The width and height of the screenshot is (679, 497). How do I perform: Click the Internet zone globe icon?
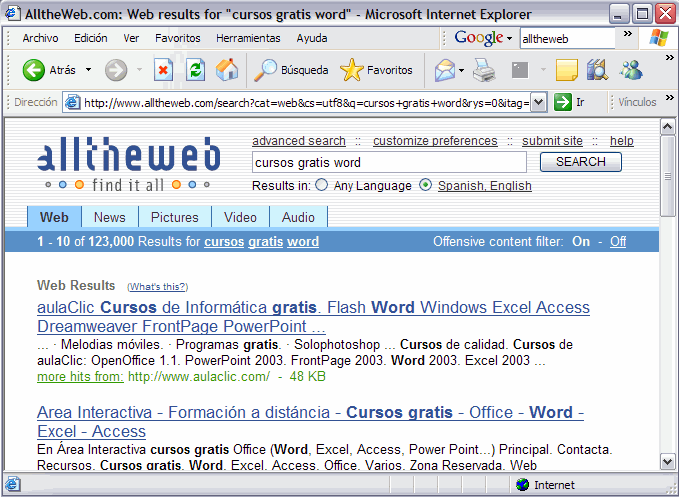(523, 484)
